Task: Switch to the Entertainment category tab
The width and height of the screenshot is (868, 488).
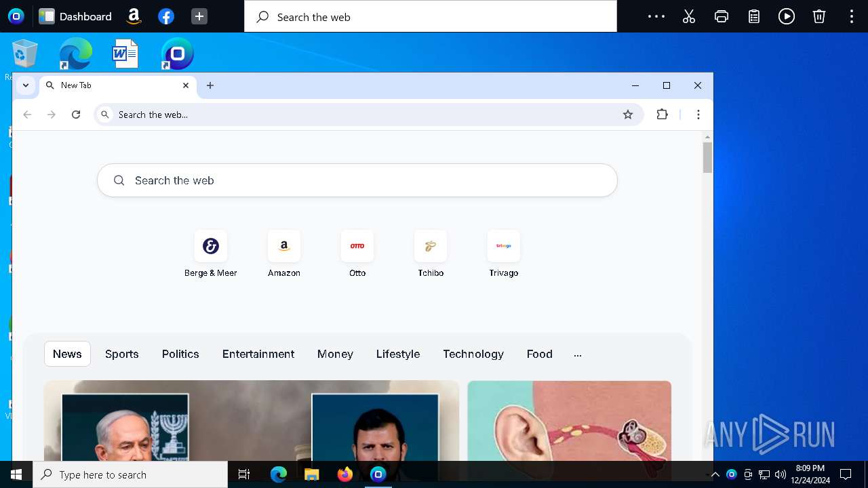Action: tap(258, 354)
